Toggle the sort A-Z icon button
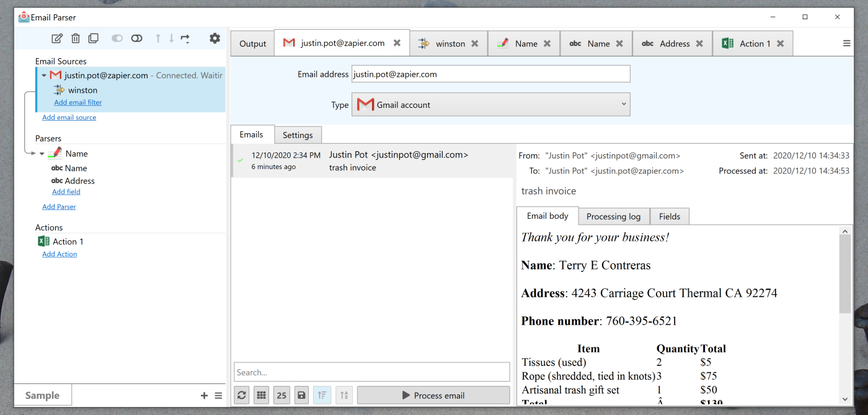 tap(344, 395)
